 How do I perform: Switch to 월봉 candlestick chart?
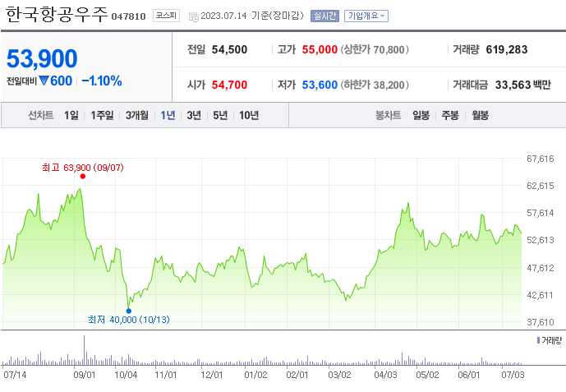480,115
